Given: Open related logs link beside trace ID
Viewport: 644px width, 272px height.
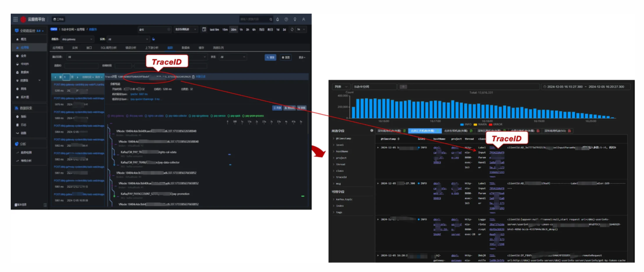Looking at the screenshot, I should 201,76.
